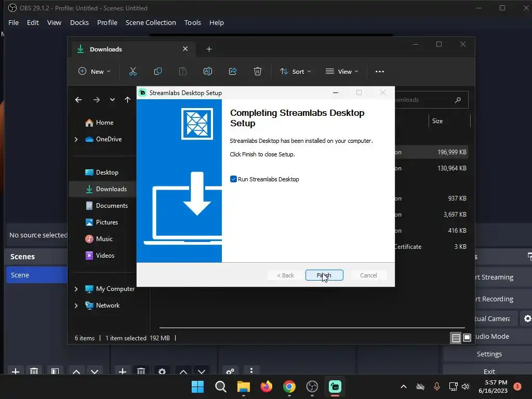Select Music in navigation pane
The width and height of the screenshot is (532, 399).
coord(99,239)
